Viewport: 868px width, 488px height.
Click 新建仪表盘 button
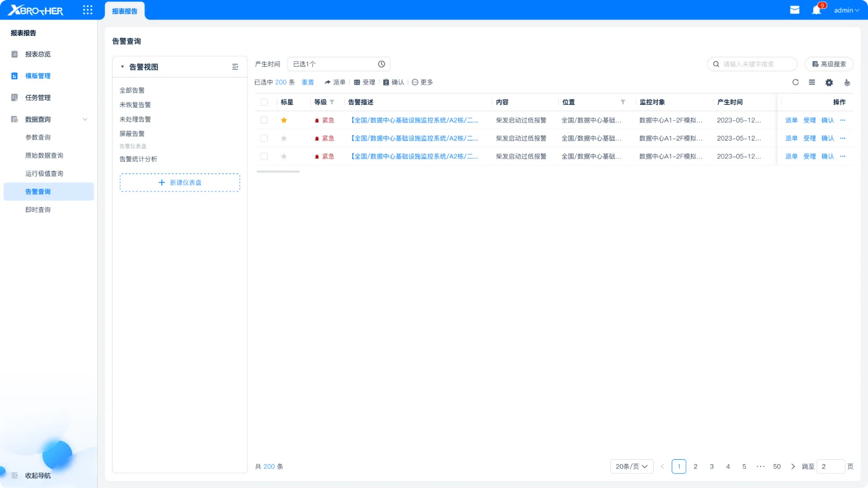pos(180,182)
